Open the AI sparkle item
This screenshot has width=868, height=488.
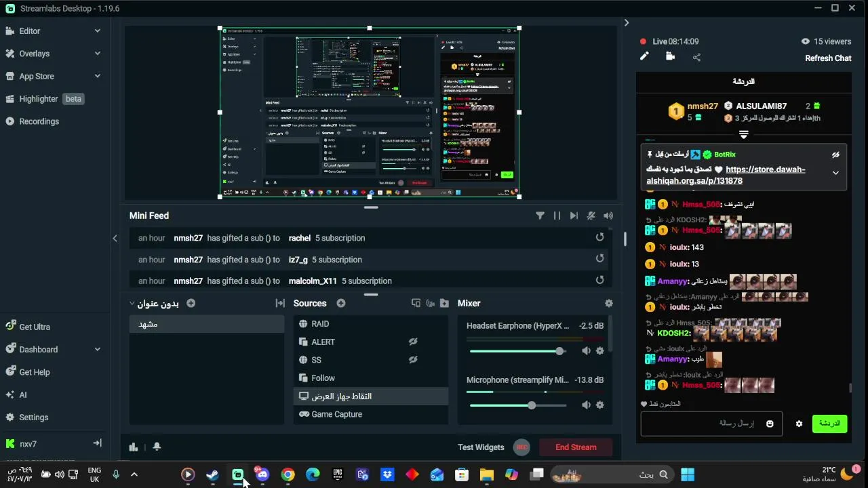(22, 394)
